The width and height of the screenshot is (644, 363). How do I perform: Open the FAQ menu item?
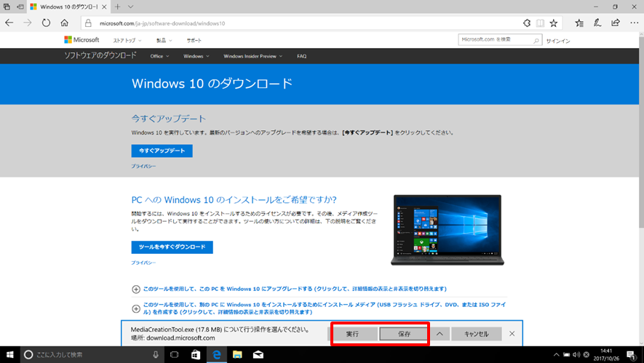click(301, 56)
